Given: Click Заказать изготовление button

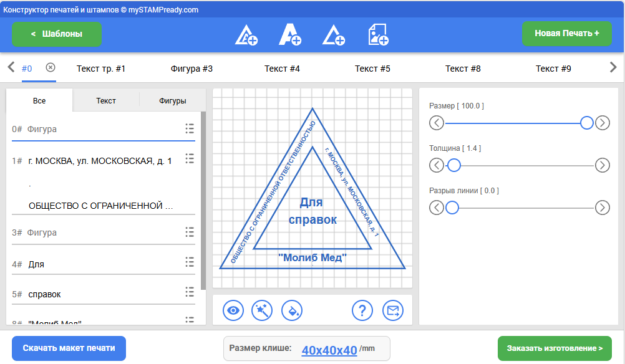Looking at the screenshot, I should (555, 348).
